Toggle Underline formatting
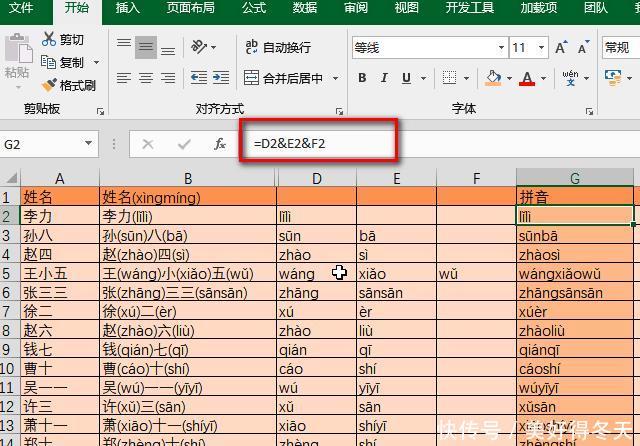The image size is (640, 446). click(406, 78)
